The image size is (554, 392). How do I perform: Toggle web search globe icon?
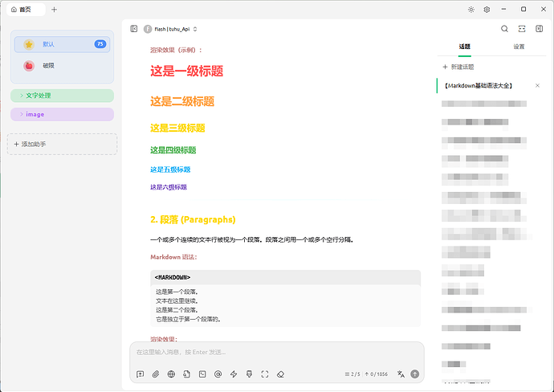click(x=171, y=374)
